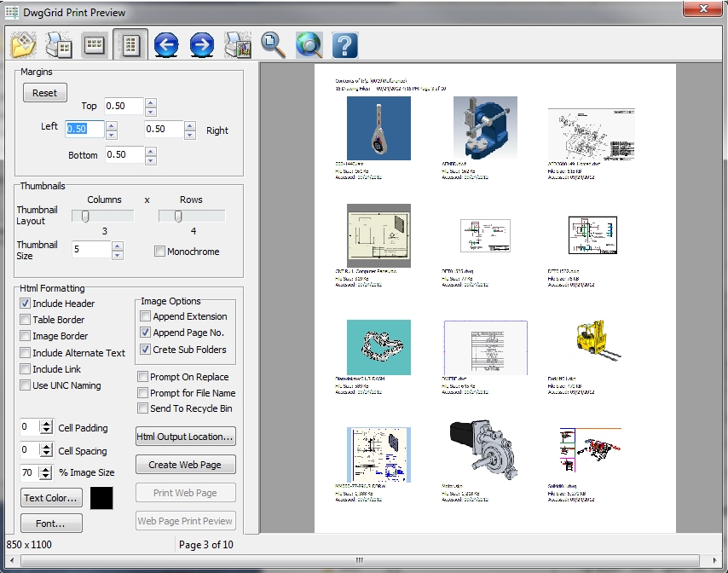
Task: Go to previous page with blue left arrow
Action: click(165, 44)
